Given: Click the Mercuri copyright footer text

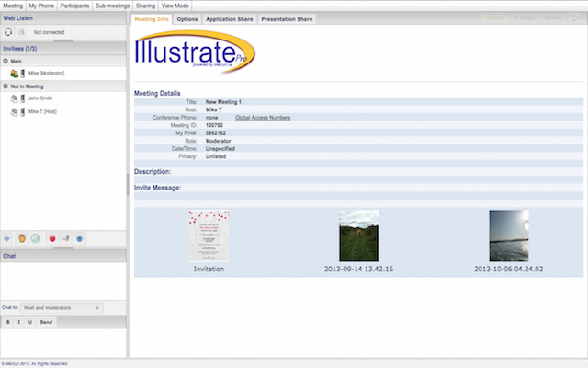Looking at the screenshot, I should point(35,364).
